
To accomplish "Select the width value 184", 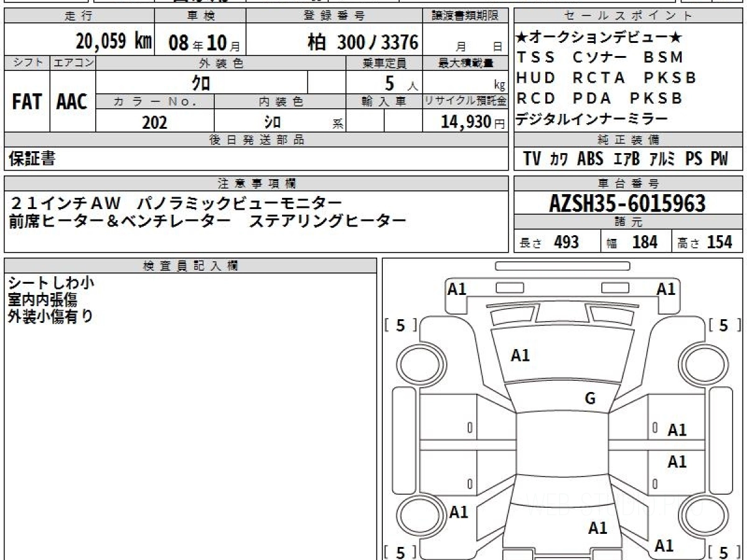I will (x=644, y=242).
